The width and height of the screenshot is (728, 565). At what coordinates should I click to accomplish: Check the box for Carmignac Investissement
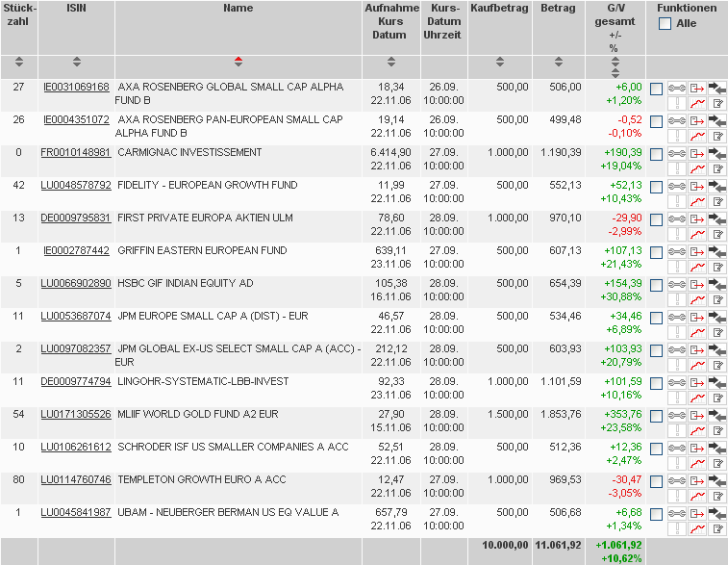tap(656, 155)
